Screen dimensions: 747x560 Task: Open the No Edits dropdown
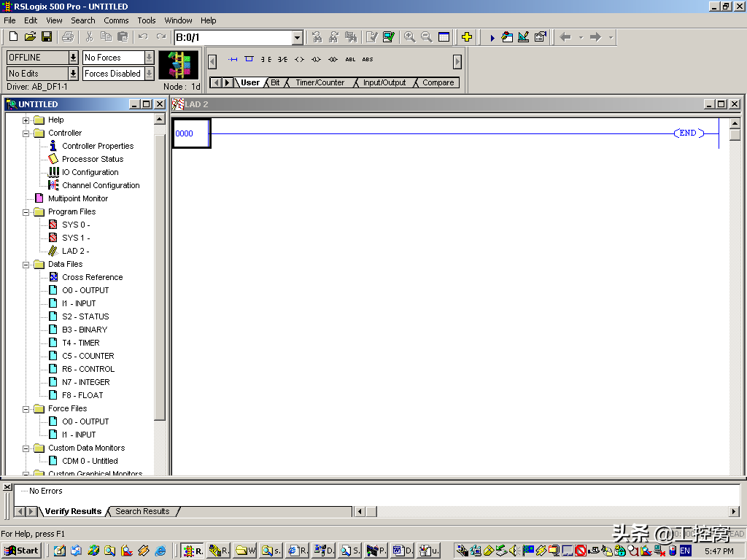click(x=73, y=74)
